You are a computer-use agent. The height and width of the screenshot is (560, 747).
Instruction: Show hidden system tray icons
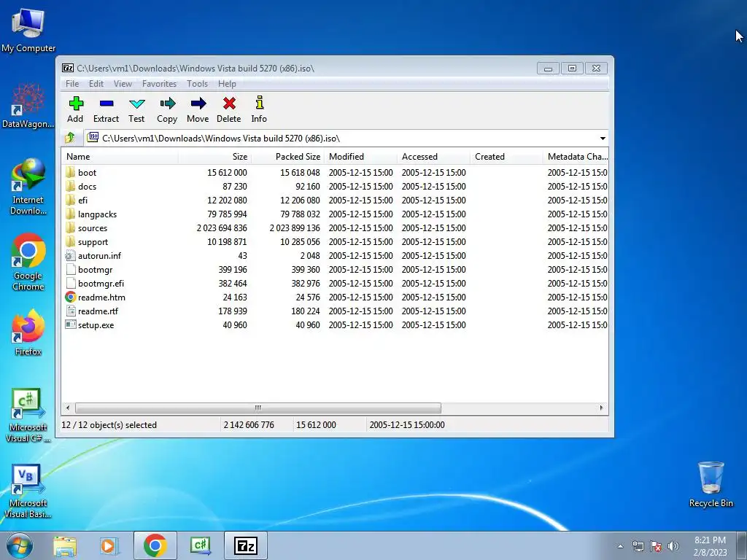620,547
